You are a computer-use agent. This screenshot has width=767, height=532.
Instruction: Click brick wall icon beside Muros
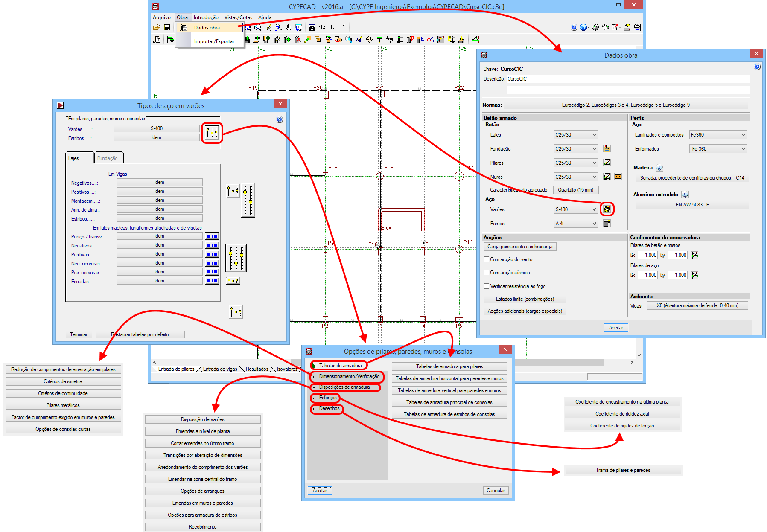tap(618, 177)
